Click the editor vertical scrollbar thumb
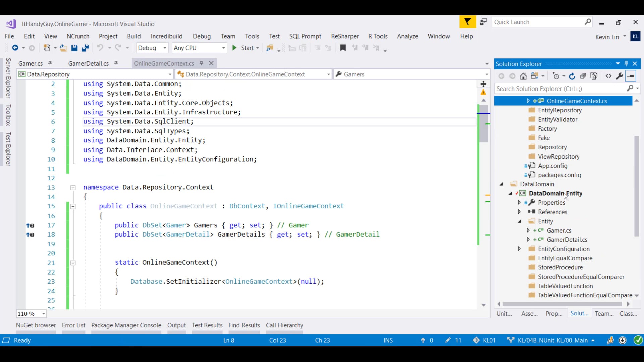This screenshot has height=362, width=644. point(483,124)
